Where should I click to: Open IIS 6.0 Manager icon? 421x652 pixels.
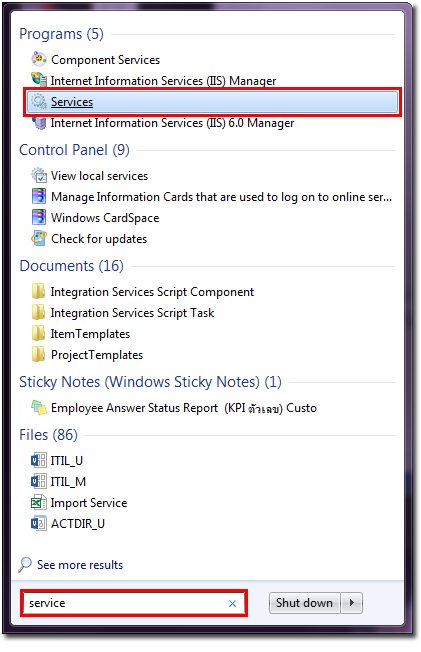[x=39, y=122]
